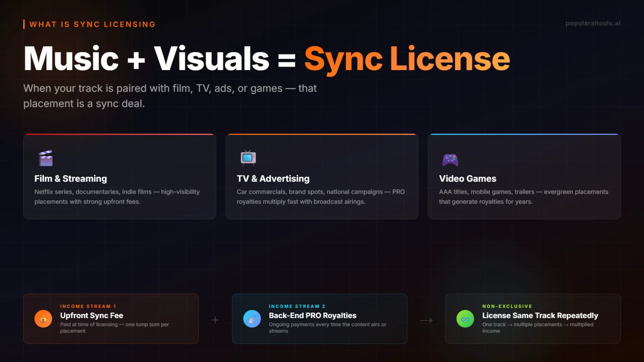Viewport: 644px width, 362px height.
Task: Click the blue satellite icon for PRO Royalties
Action: tap(252, 319)
